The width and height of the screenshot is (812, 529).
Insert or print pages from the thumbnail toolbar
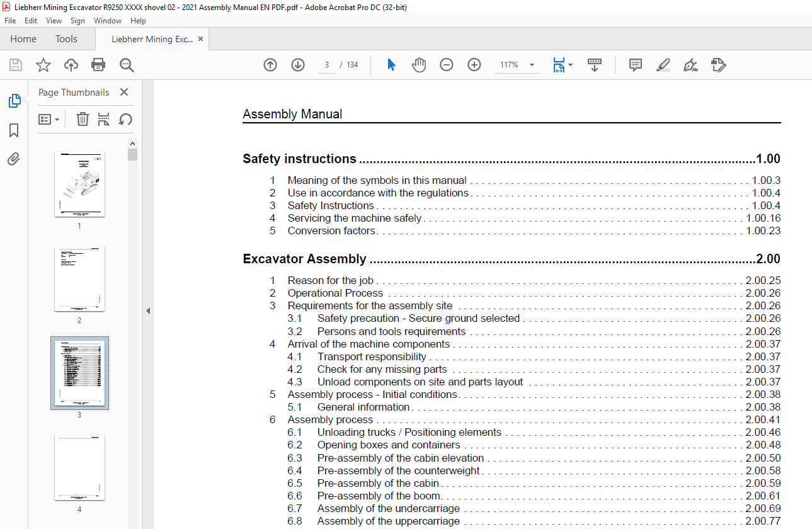coord(104,119)
